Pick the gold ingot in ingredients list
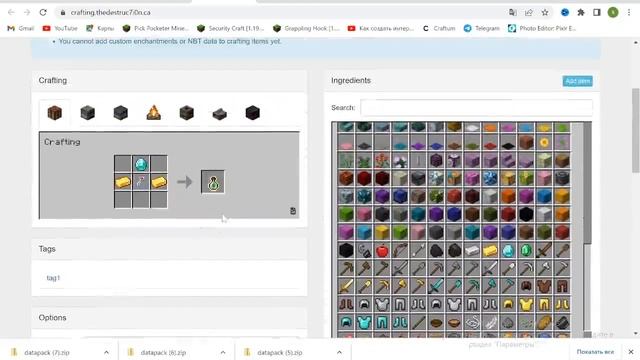Screen dimensions: 640x360 coord(490,251)
